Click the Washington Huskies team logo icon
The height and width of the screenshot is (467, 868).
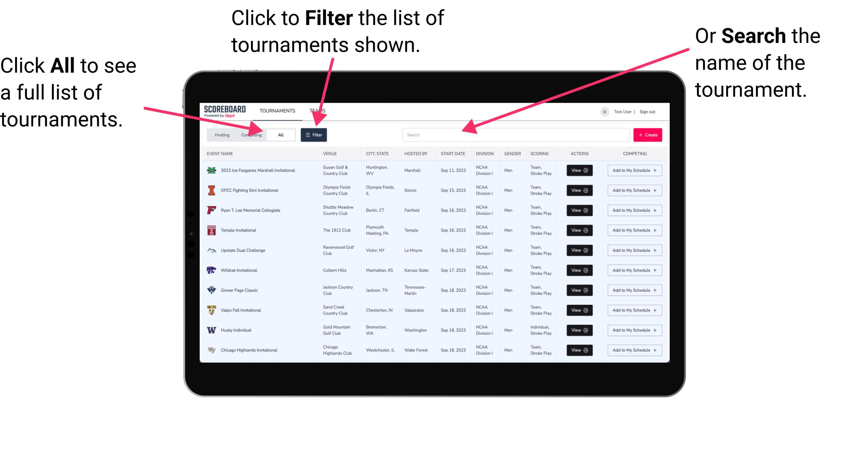click(212, 330)
